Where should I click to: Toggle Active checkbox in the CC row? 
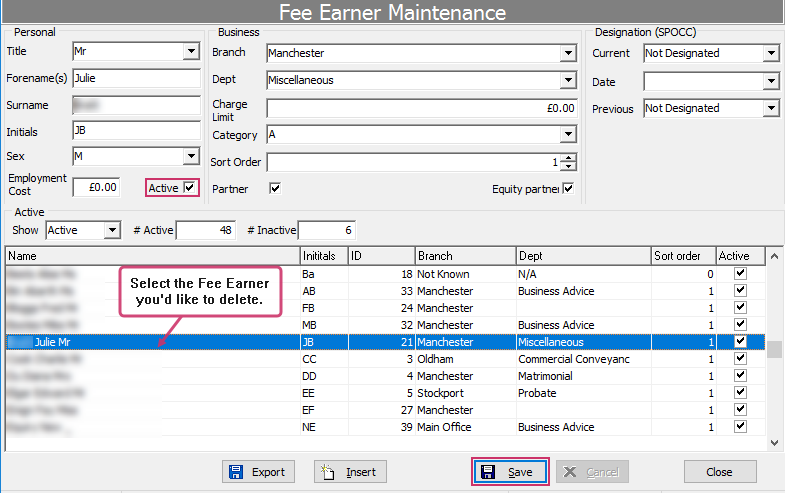[740, 358]
